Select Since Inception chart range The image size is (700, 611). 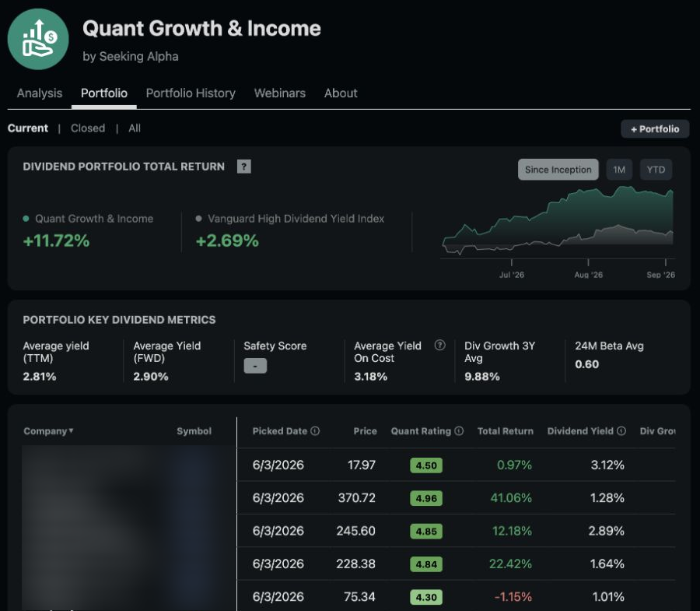coord(558,170)
